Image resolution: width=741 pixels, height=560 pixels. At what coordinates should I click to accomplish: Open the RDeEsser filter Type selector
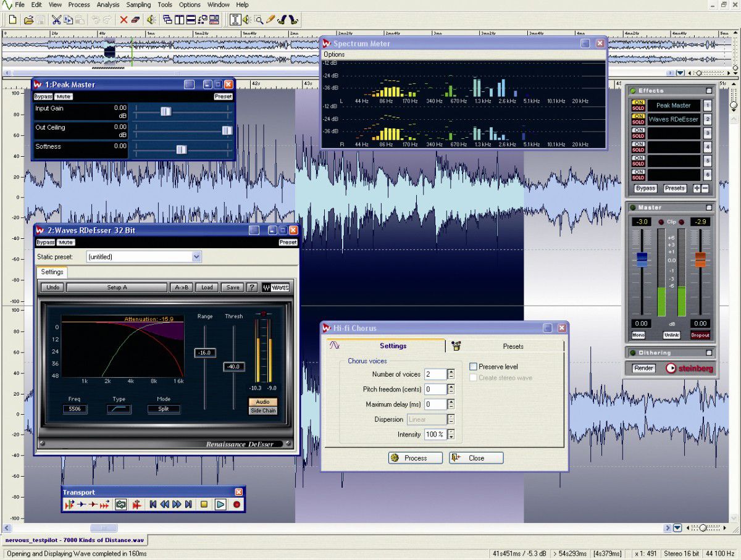point(119,409)
